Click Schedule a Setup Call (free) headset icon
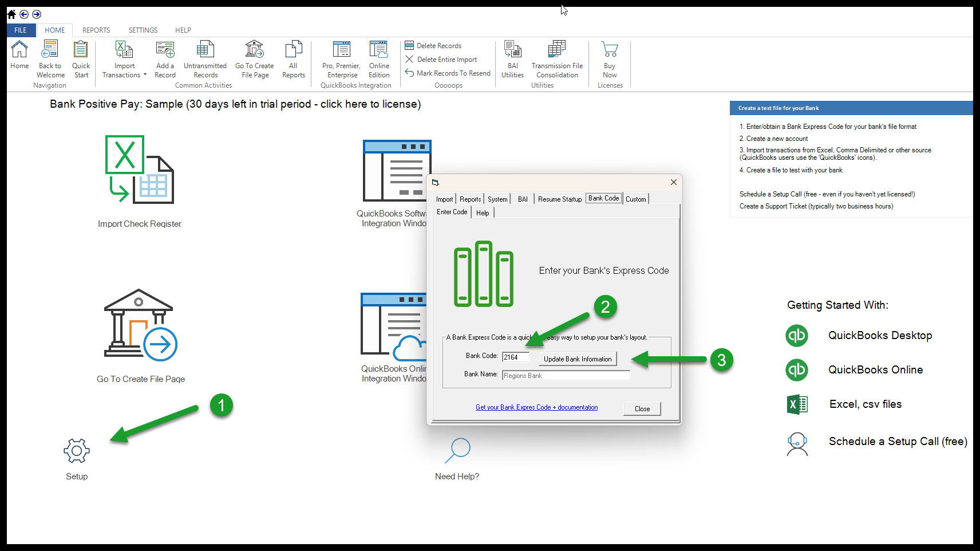 797,444
